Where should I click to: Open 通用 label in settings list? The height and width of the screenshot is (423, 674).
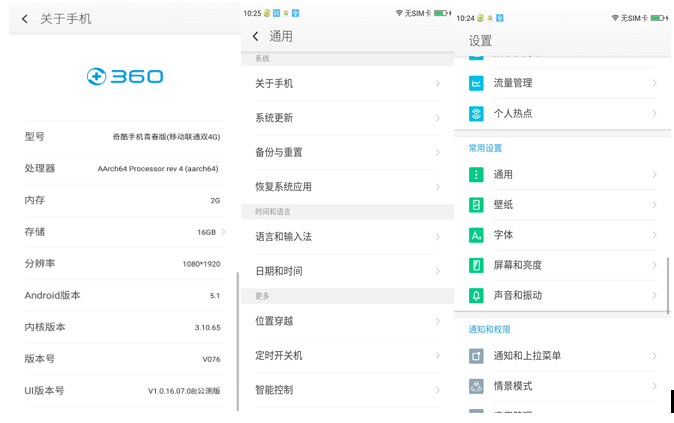(x=503, y=175)
